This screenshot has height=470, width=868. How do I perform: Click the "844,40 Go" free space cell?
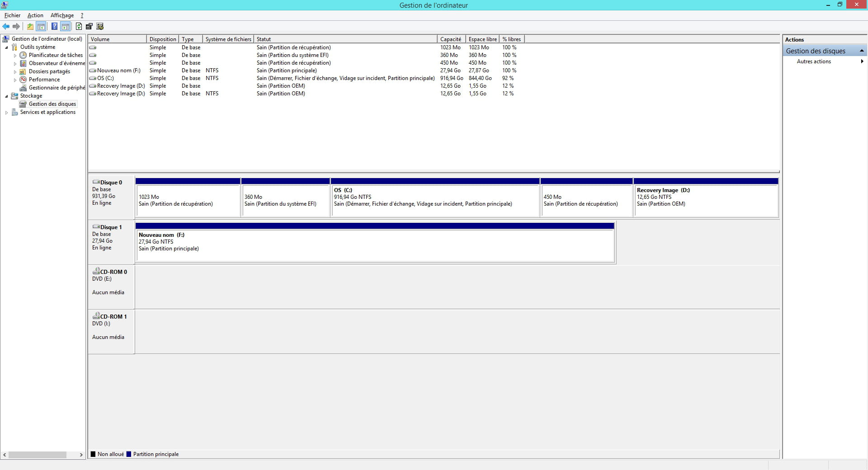click(x=480, y=78)
